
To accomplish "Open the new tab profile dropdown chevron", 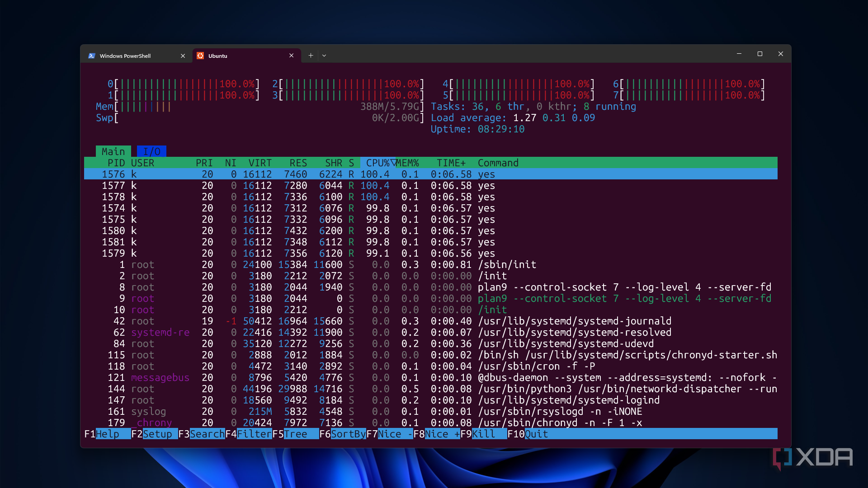I will coord(324,56).
